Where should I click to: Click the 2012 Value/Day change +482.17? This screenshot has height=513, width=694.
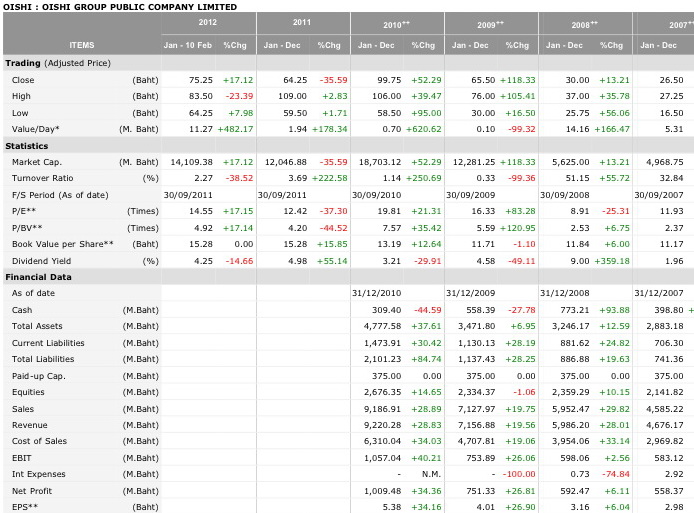coord(235,129)
